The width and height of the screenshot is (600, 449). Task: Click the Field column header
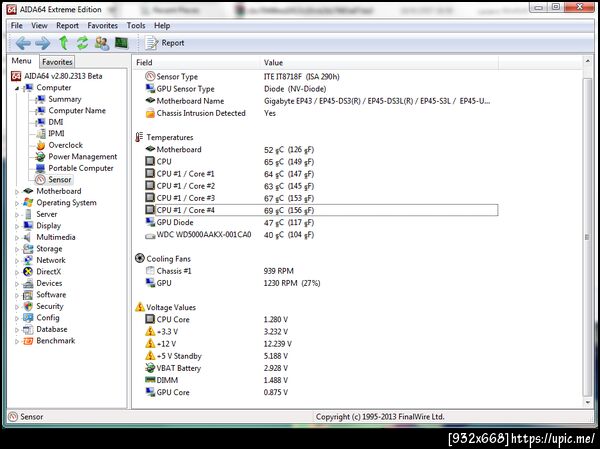tap(197, 62)
